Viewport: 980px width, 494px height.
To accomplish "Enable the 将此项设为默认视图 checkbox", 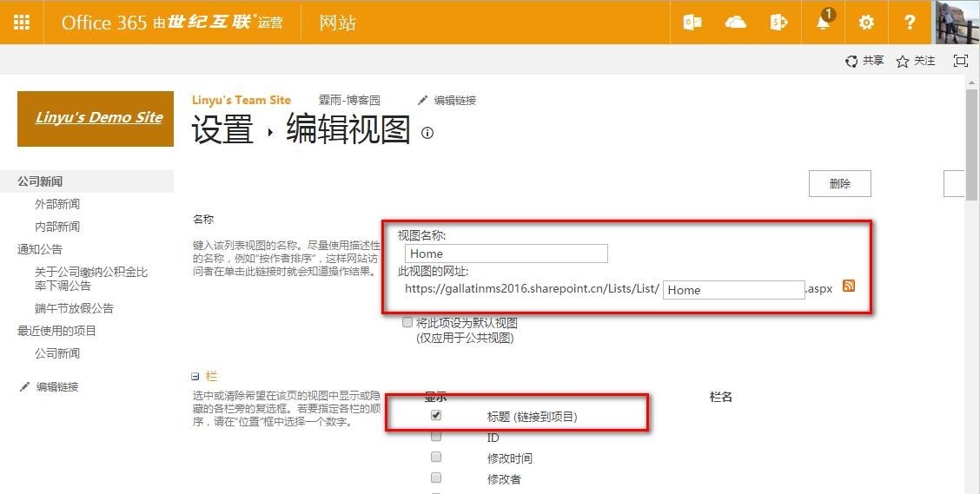I will (407, 322).
